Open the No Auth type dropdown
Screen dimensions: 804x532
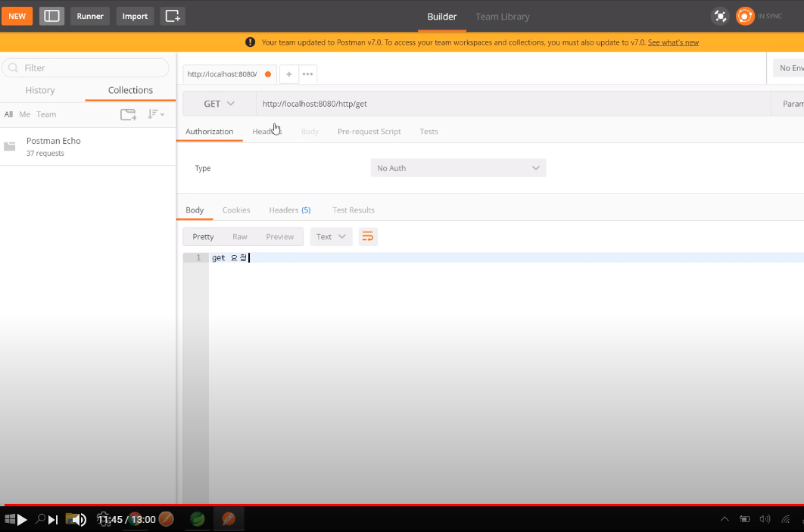coord(459,168)
